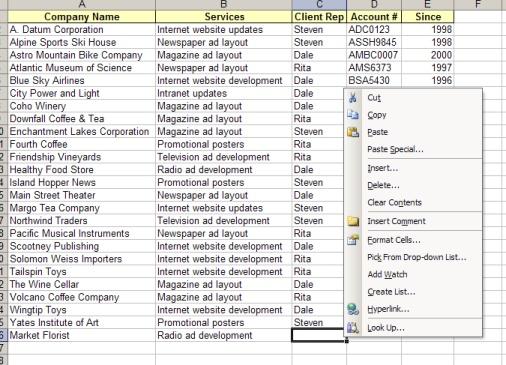Choose Delete... from the context menu
The image size is (506, 365).
click(x=383, y=185)
